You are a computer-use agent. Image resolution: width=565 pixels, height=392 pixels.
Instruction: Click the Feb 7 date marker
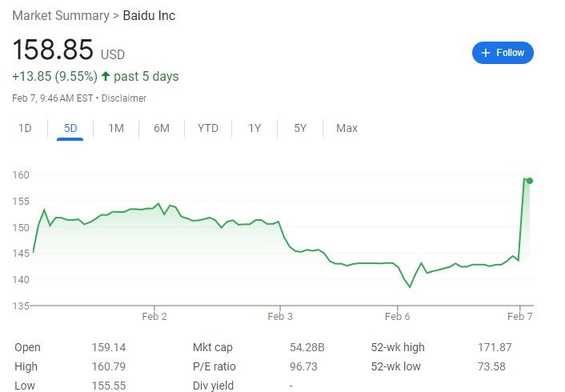click(x=519, y=316)
